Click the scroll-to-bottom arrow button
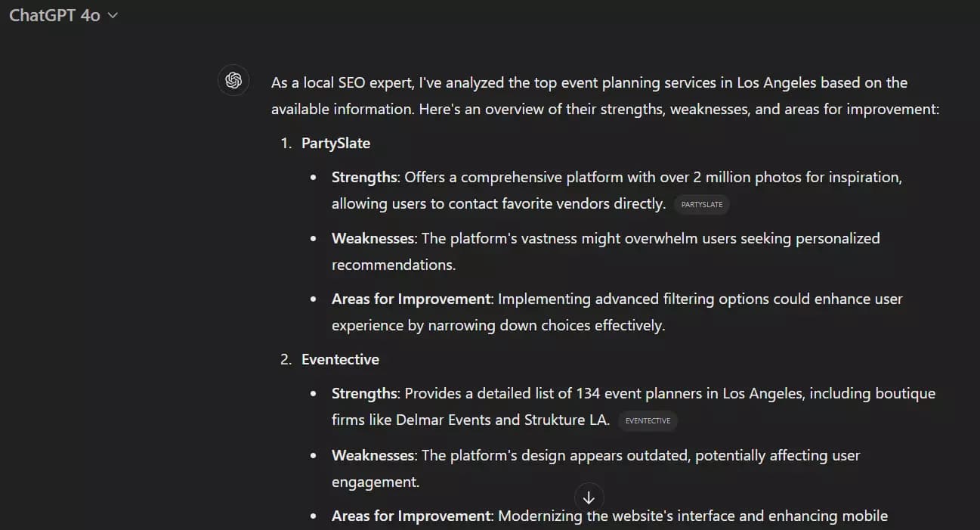The image size is (980, 530). coord(589,498)
